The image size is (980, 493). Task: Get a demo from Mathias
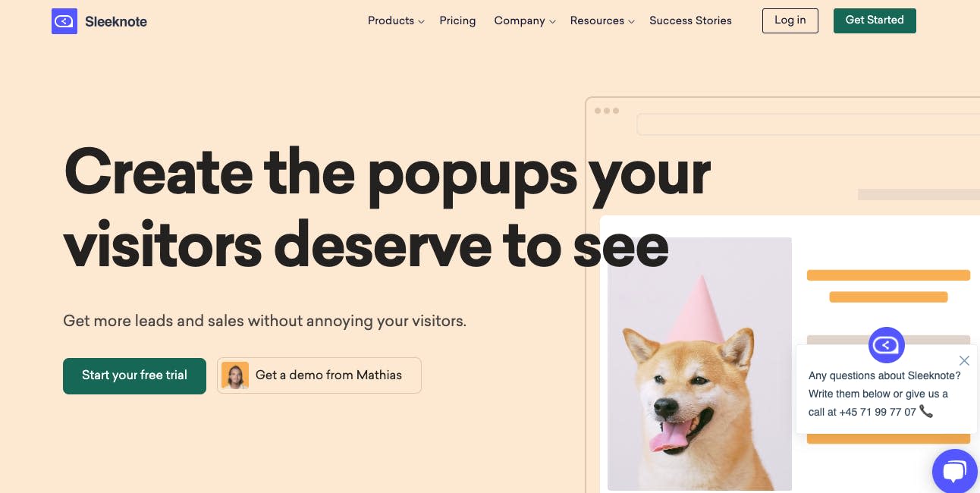(x=319, y=375)
